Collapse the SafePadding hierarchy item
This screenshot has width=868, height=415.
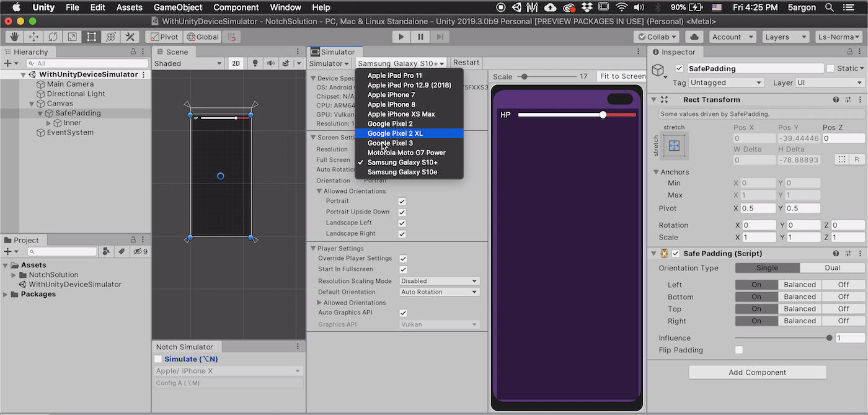(x=40, y=114)
